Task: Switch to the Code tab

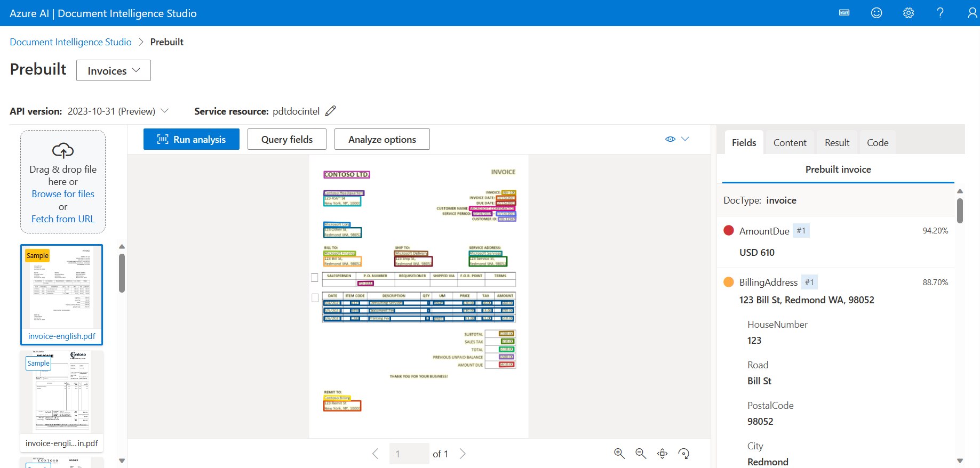Action: click(878, 142)
